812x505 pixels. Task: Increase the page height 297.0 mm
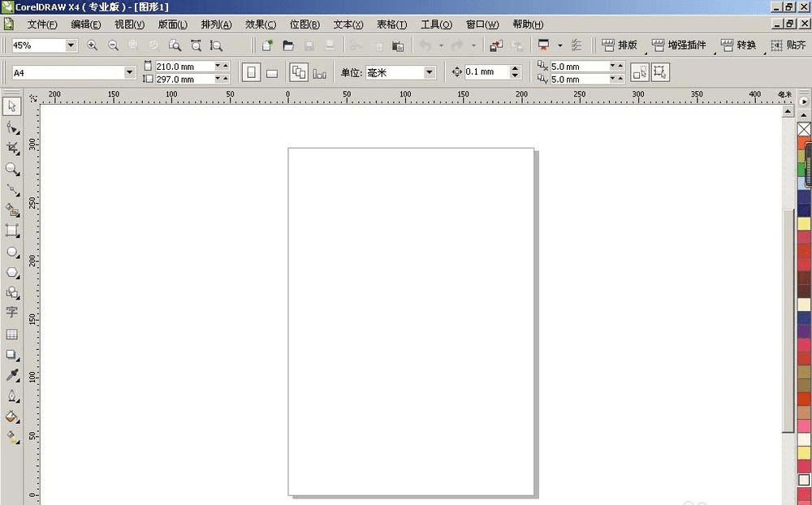pos(226,79)
